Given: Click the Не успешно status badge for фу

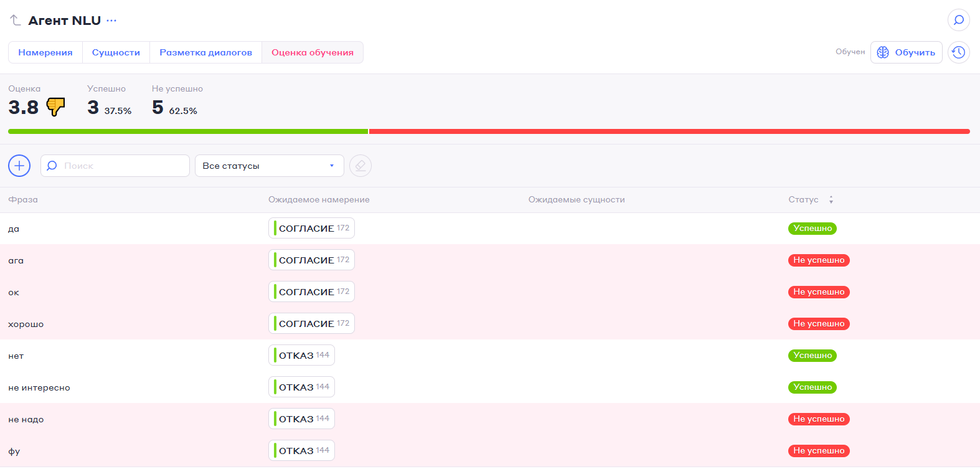Looking at the screenshot, I should point(818,451).
